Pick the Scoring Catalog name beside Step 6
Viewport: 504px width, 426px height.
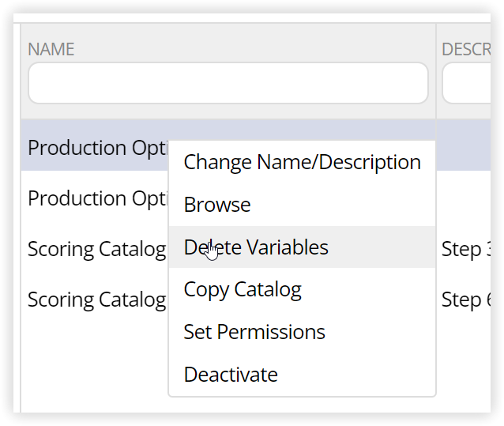coord(96,300)
